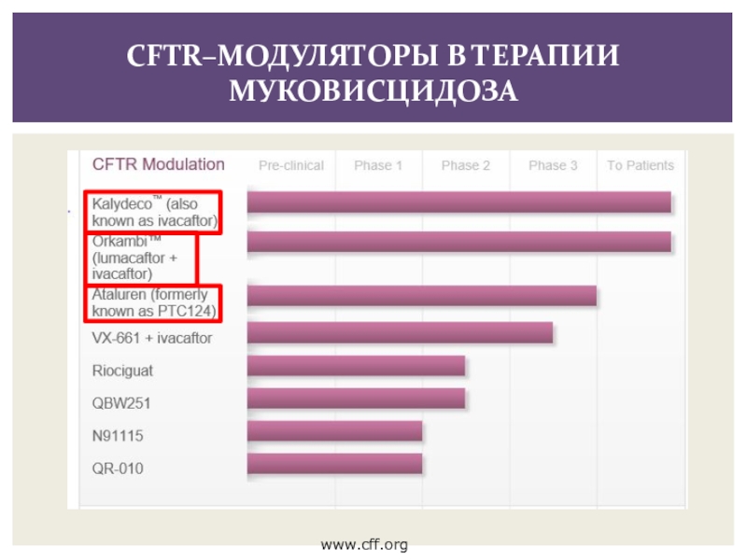
Task: Select the Phase 1 column header
Action: [378, 165]
